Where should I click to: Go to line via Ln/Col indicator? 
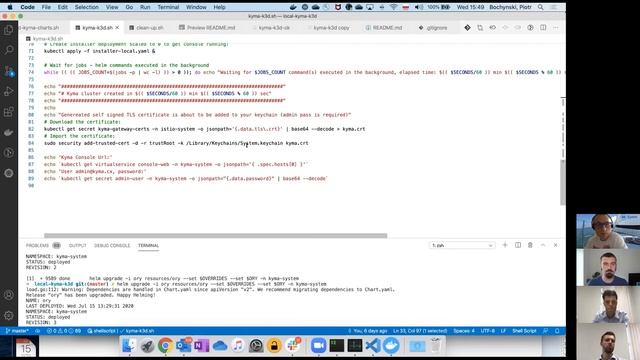point(420,331)
